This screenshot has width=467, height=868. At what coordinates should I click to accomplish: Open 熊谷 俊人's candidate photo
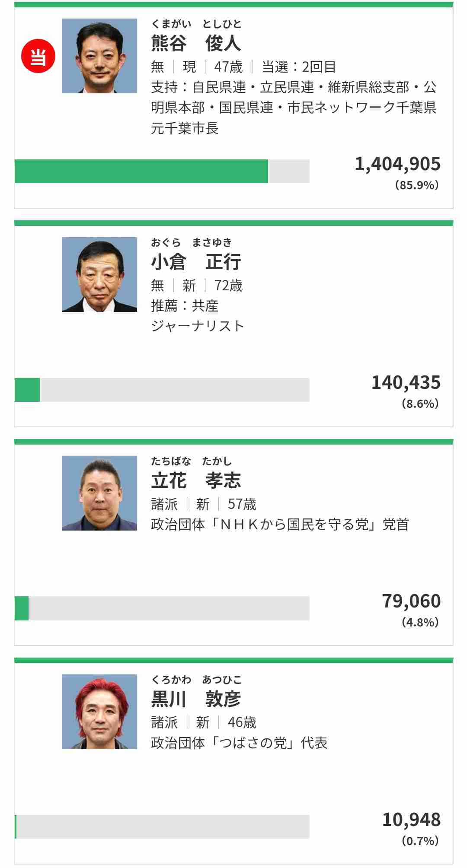pyautogui.click(x=99, y=56)
